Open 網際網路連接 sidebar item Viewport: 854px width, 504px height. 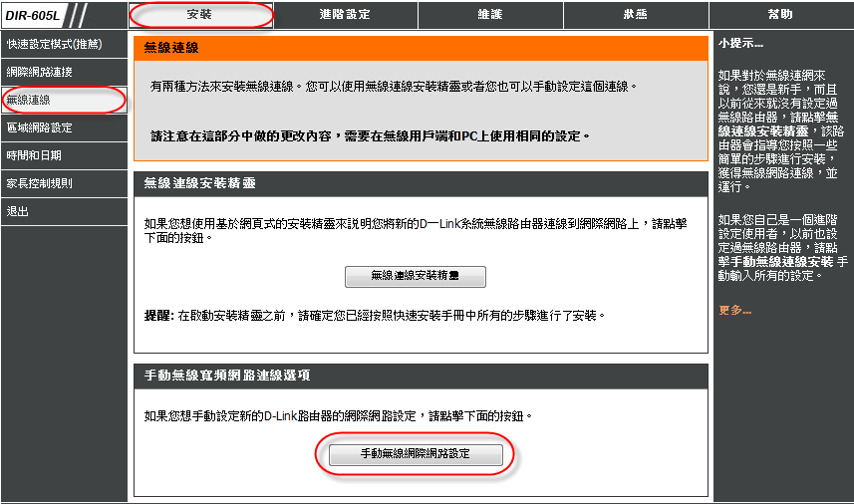click(x=64, y=72)
